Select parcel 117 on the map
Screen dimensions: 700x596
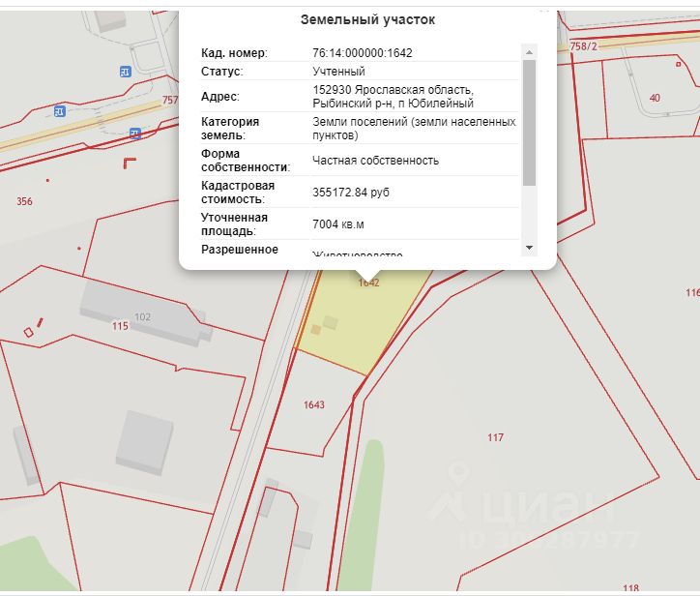[495, 437]
